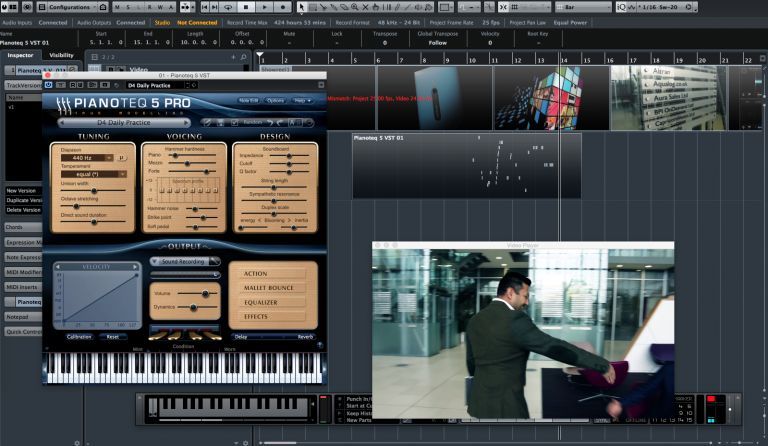
Task: Open the Pianoteq Options menu
Action: pyautogui.click(x=275, y=100)
